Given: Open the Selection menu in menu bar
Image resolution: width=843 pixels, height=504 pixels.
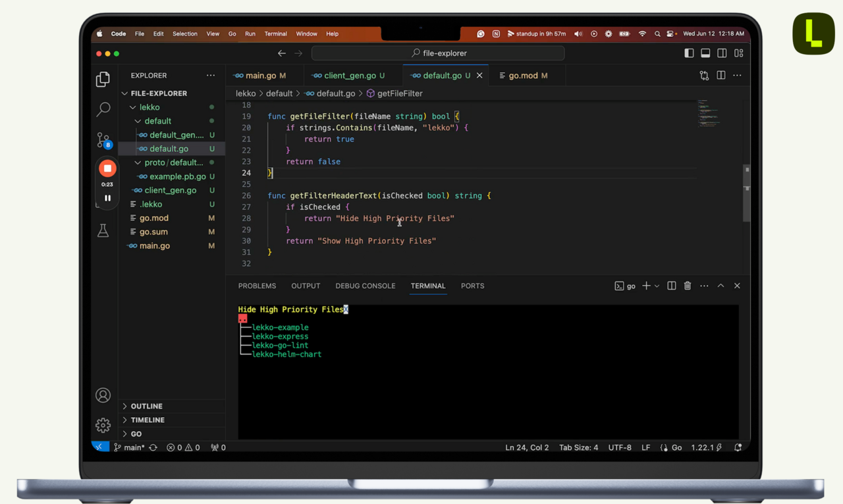Looking at the screenshot, I should 184,34.
